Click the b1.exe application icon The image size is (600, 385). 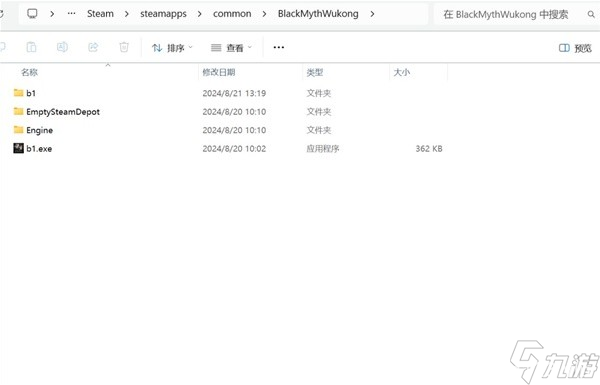[x=18, y=148]
